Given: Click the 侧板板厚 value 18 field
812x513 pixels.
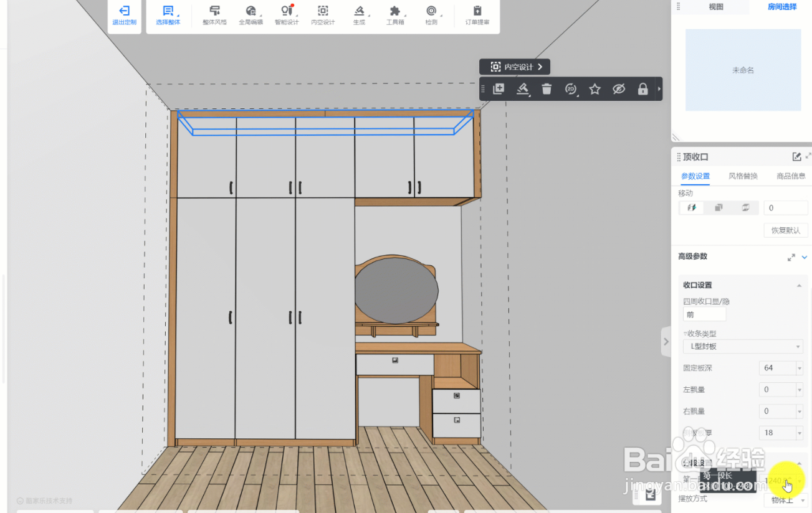Looking at the screenshot, I should tap(777, 433).
